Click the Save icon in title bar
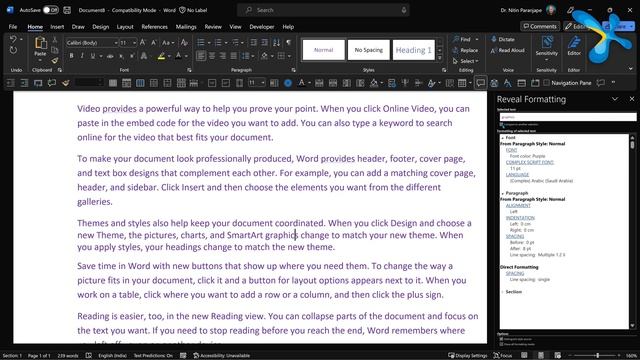 (x=67, y=10)
